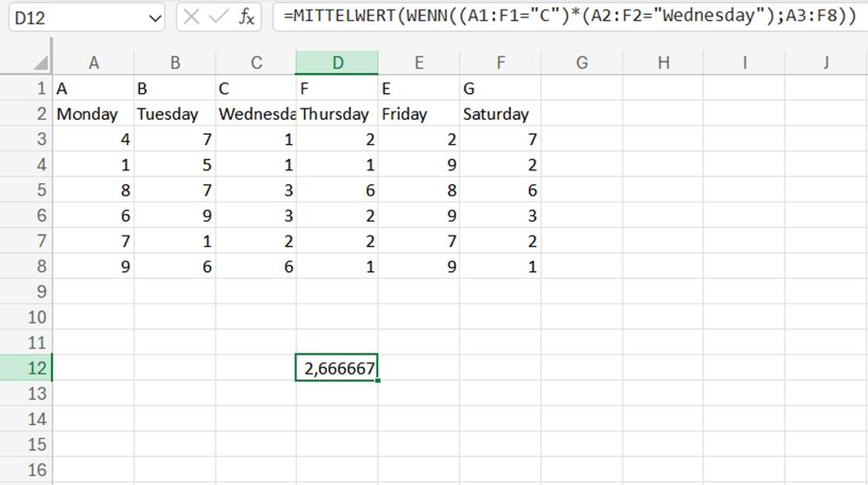The image size is (868, 485).
Task: Select column D header
Action: (337, 63)
